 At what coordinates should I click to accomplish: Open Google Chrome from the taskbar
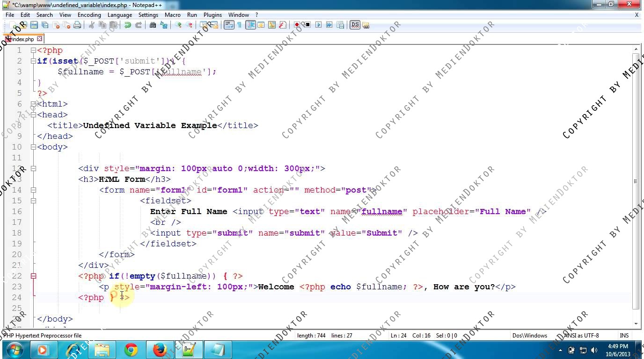[x=131, y=350]
